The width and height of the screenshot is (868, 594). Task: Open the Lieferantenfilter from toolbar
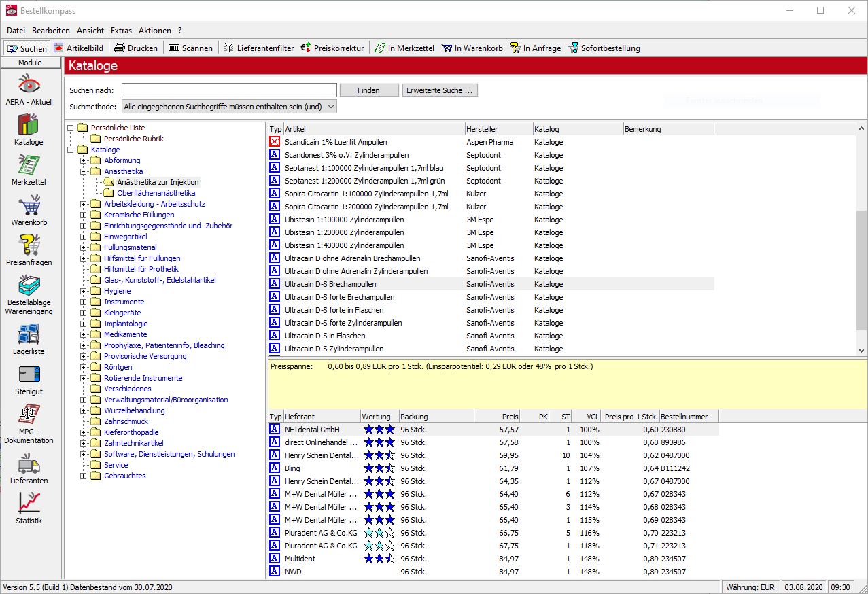259,48
